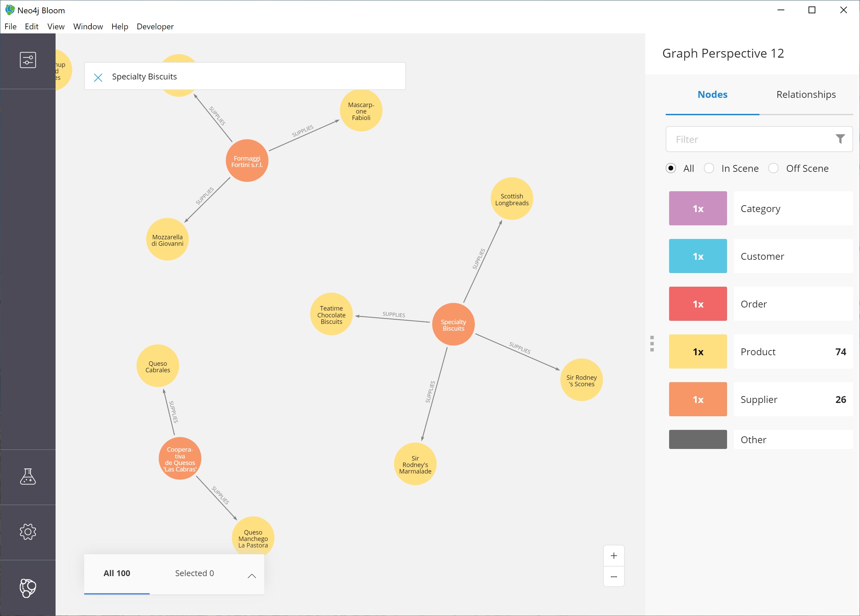Click the Scottish Longbreads product node
Viewport: 860px width, 616px height.
pyautogui.click(x=512, y=199)
